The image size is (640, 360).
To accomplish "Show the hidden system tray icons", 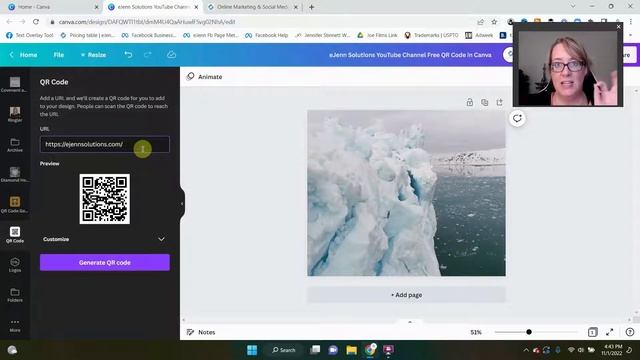I will click(x=526, y=350).
